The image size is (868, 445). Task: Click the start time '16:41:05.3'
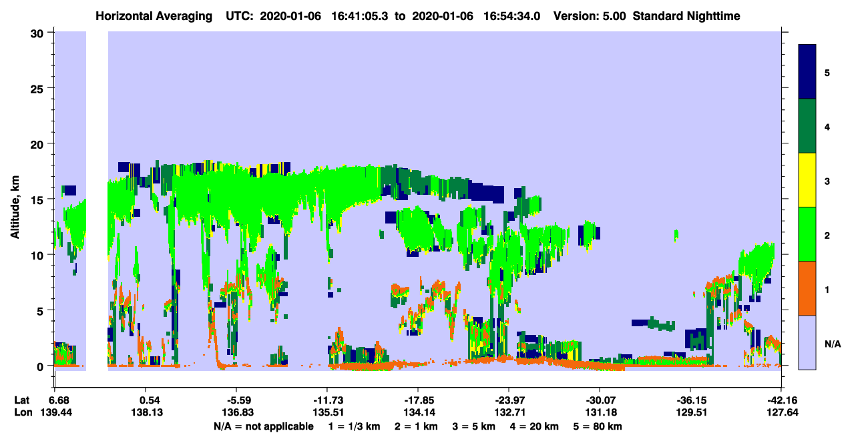tap(359, 15)
